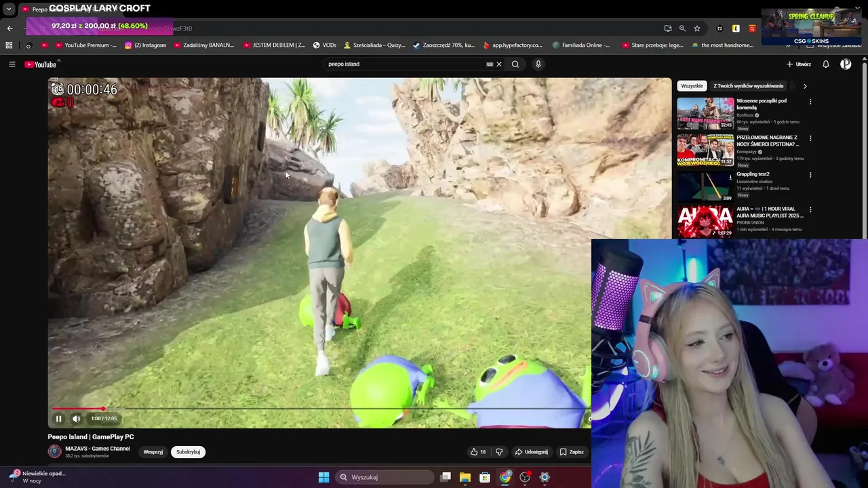Dislike the video with thumbs-down
The height and width of the screenshot is (488, 868).
tap(499, 452)
